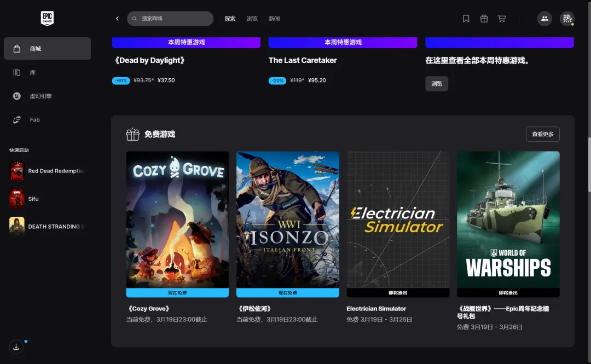Screen dimensions: 591x364
Task: Open the Electrician Simulator title link
Action: (x=376, y=309)
